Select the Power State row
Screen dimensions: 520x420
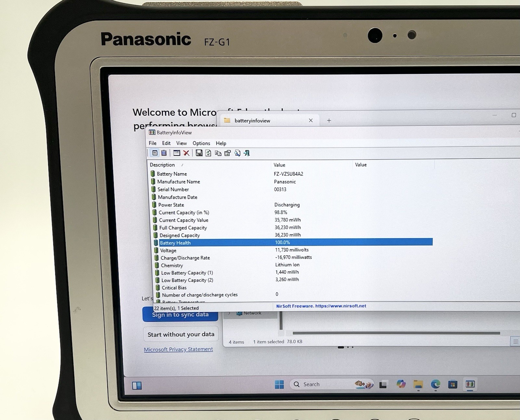292,205
